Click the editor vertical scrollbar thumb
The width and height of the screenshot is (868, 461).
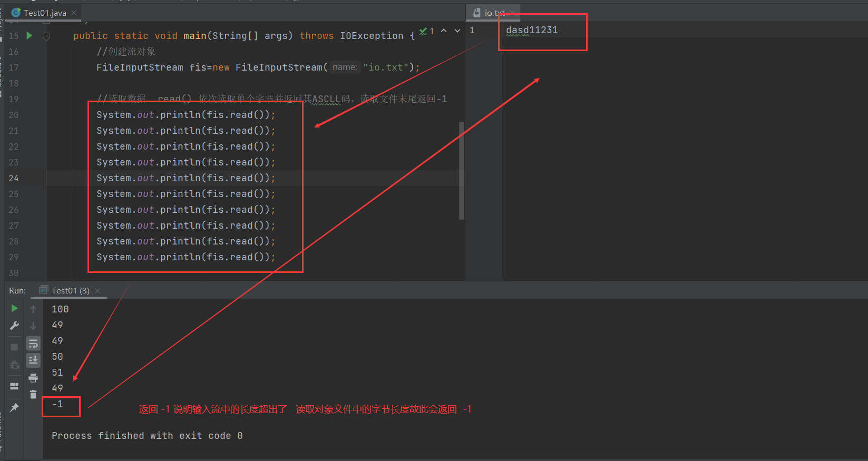tap(462, 171)
